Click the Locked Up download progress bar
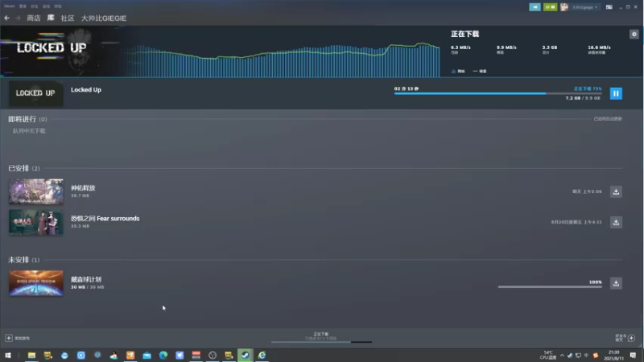 (x=497, y=93)
